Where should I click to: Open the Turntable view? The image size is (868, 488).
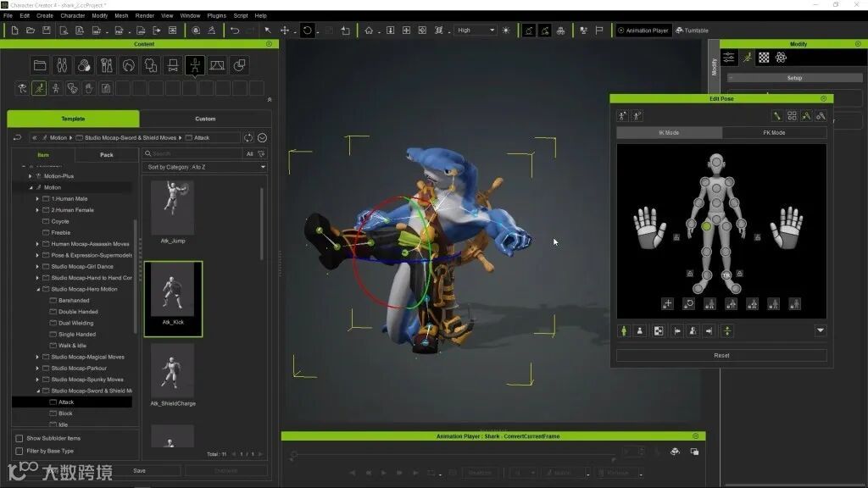coord(692,30)
